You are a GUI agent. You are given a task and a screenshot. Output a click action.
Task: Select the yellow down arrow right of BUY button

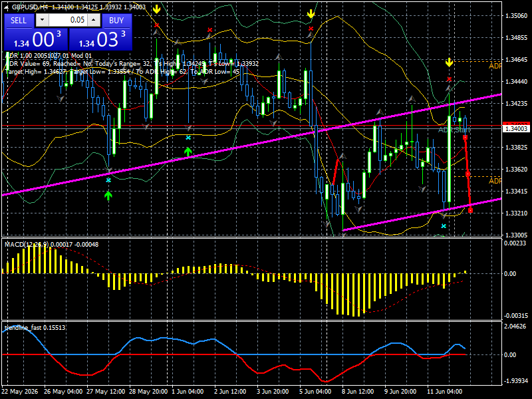pos(156,9)
